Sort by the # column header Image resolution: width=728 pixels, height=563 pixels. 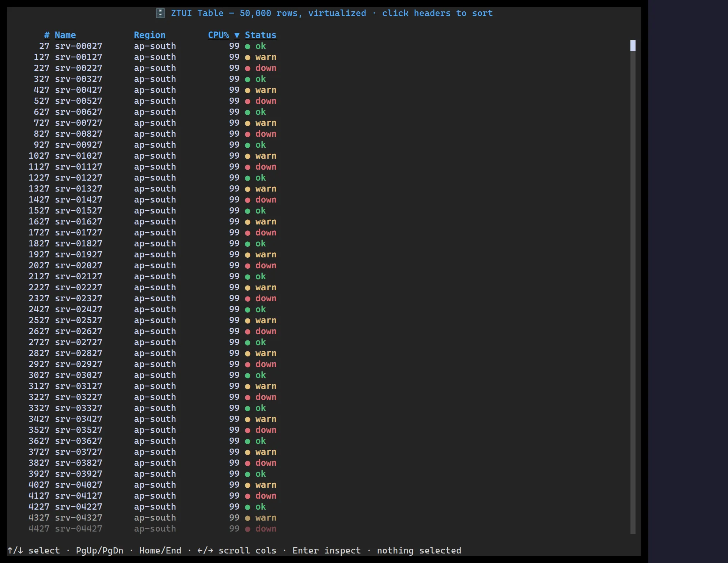click(47, 35)
